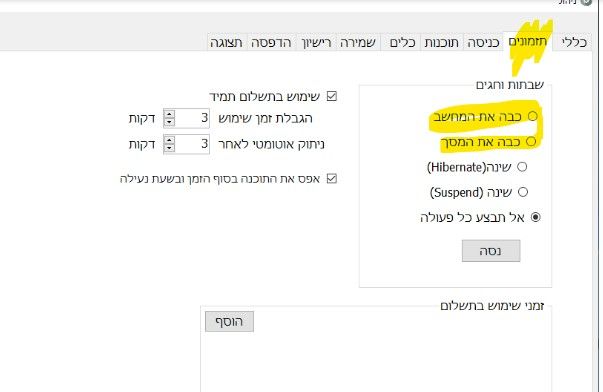Click the נסה button
603x392 pixels.
[x=491, y=251]
